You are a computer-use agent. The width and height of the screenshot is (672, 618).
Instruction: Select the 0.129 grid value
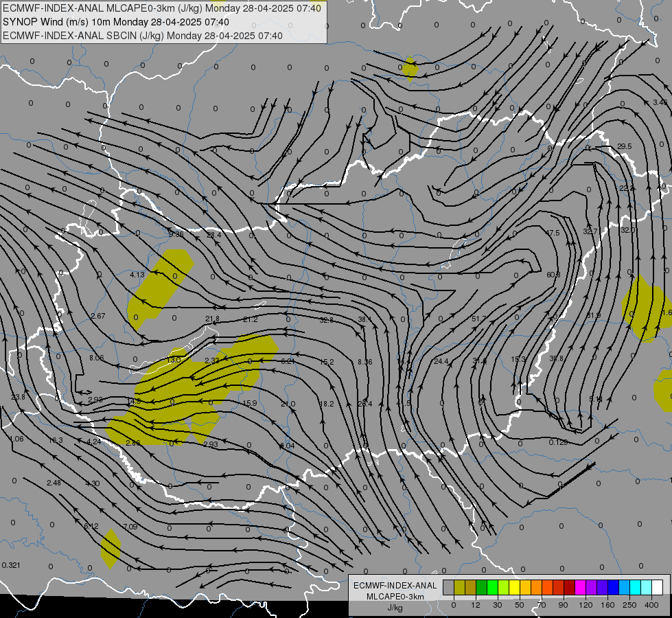[559, 442]
